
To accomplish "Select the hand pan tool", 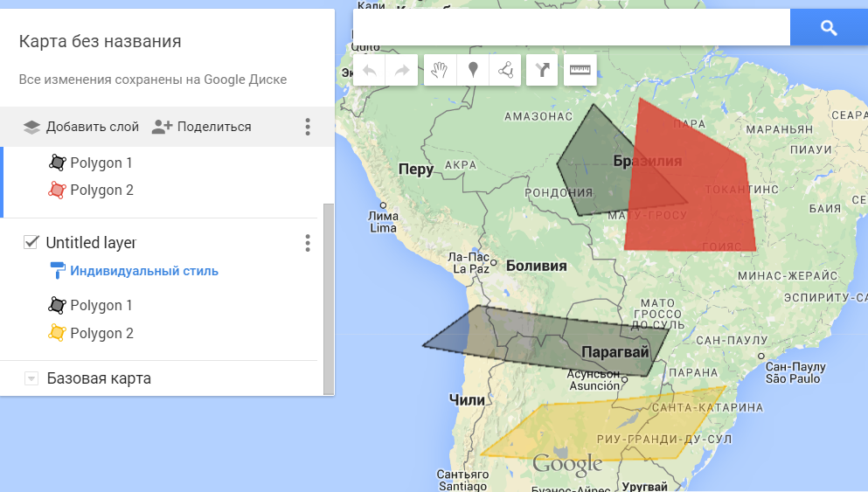I will (440, 70).
